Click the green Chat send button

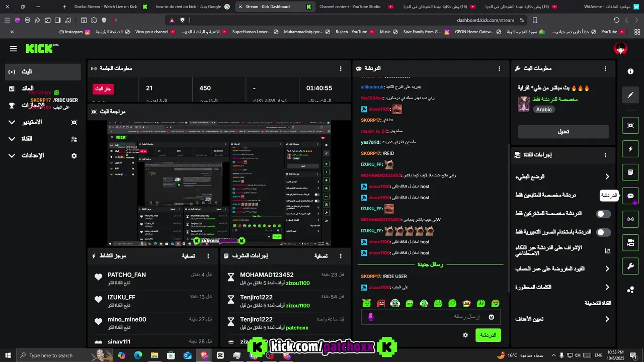click(x=488, y=335)
